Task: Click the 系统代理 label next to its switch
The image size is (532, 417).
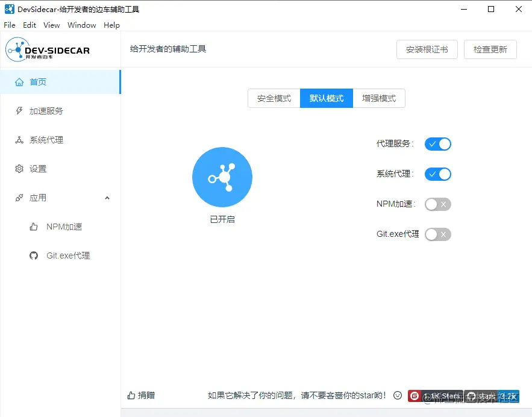Action: point(395,174)
